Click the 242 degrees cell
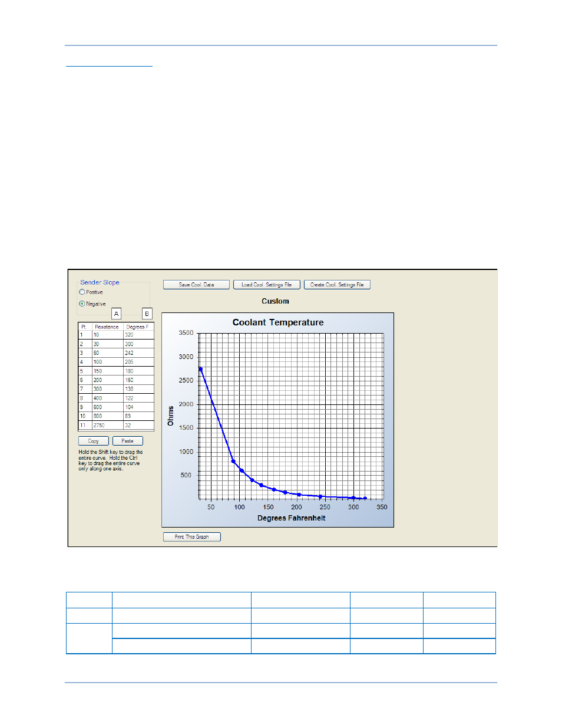Viewport: 562px width, 728px height. pos(138,353)
